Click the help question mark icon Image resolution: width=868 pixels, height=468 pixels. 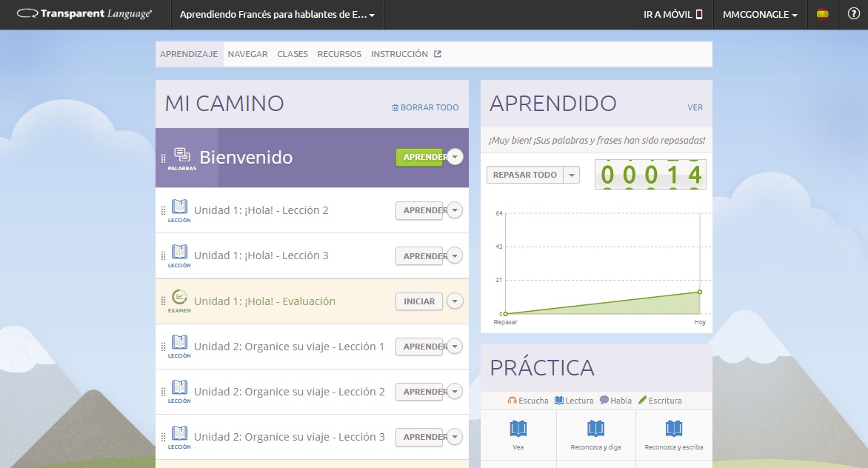(x=854, y=13)
